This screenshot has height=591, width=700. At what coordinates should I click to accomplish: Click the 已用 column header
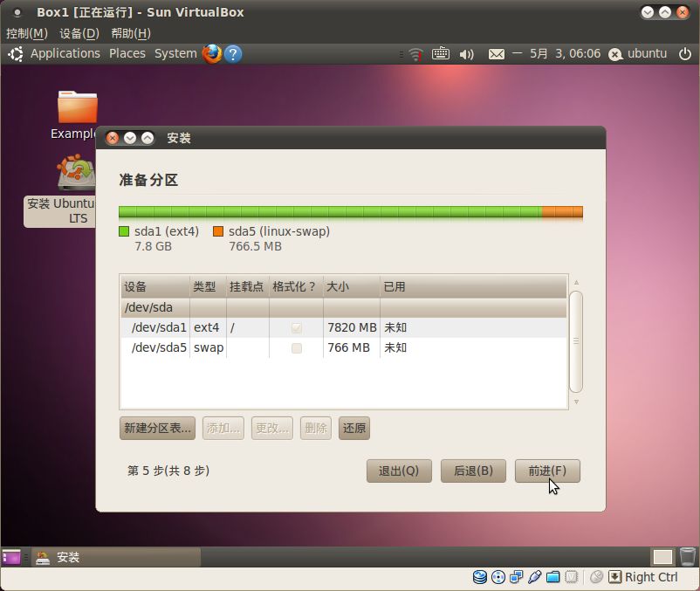473,286
